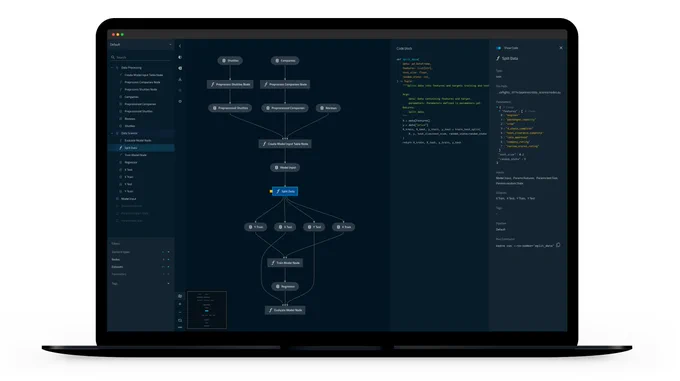Viewport: 680px width, 381px height.
Task: Click Evaluate Model Node in the graph
Action: click(284, 310)
